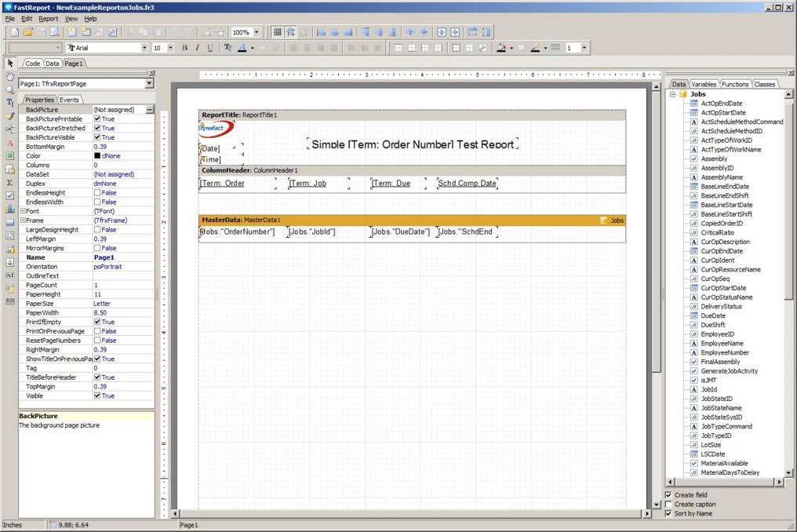Toggle the Sort by Name checkbox
The image size is (797, 532).
point(668,514)
